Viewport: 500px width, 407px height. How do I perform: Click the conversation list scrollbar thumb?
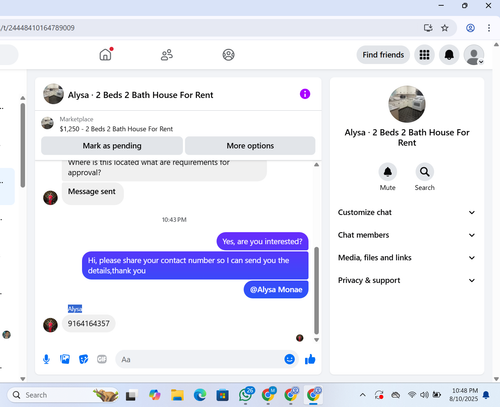(x=23, y=145)
